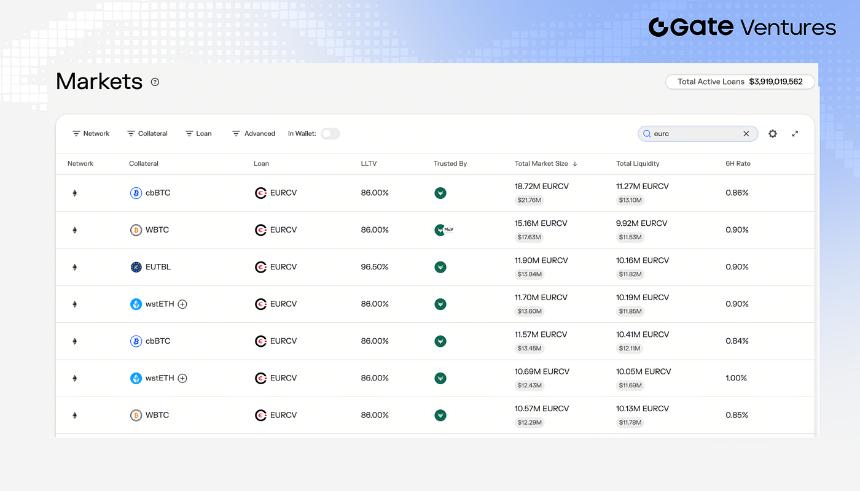The image size is (860, 491).
Task: Click the magnifier icon in search box
Action: pos(647,133)
